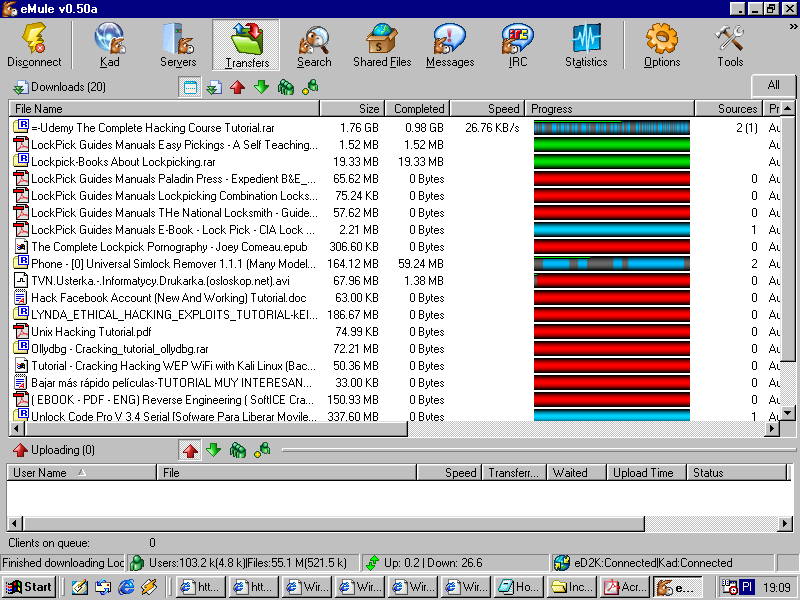Click progress bar of Udemy Hacking Course
Screen dimensions: 800x600
[612, 128]
